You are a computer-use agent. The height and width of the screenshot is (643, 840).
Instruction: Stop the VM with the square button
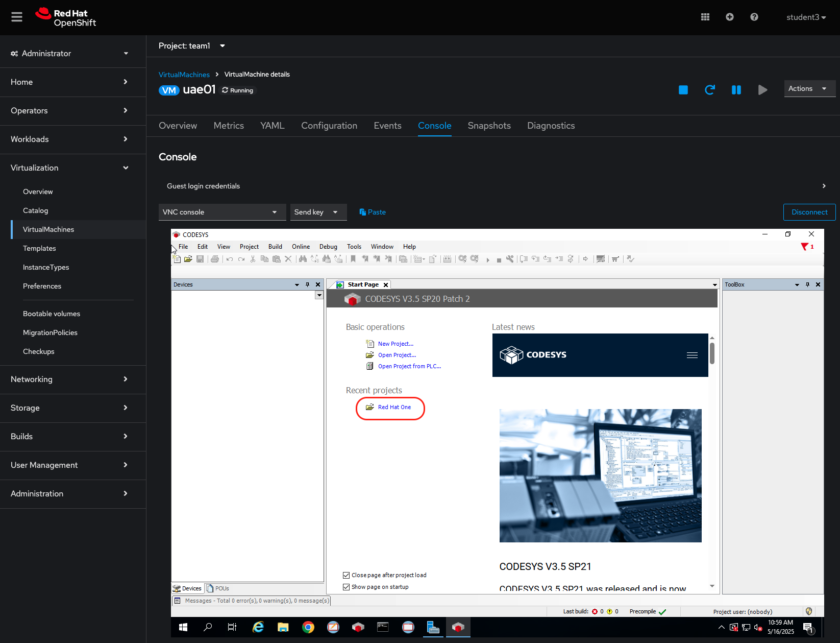point(683,90)
